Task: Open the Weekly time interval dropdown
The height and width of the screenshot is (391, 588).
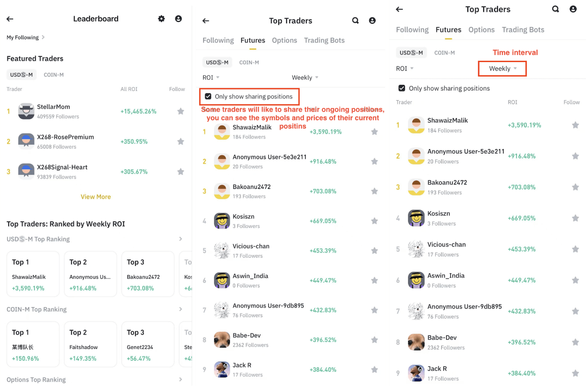Action: click(502, 68)
